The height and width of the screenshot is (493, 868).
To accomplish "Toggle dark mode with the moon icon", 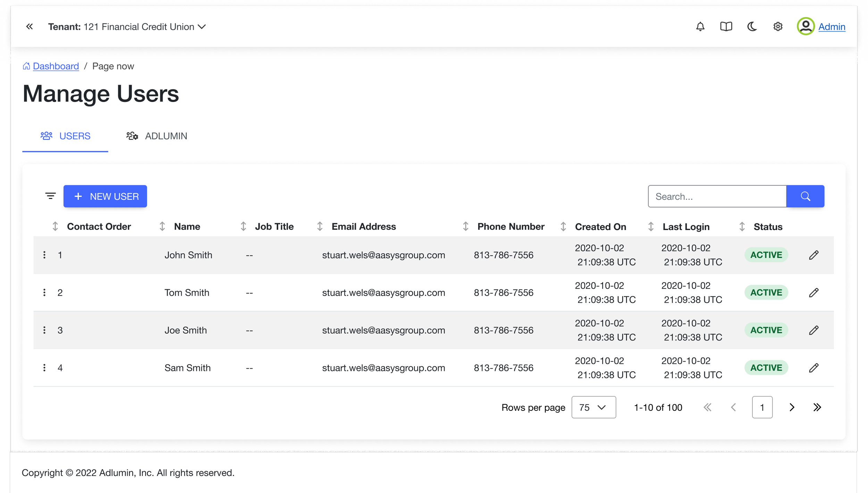I will (752, 26).
